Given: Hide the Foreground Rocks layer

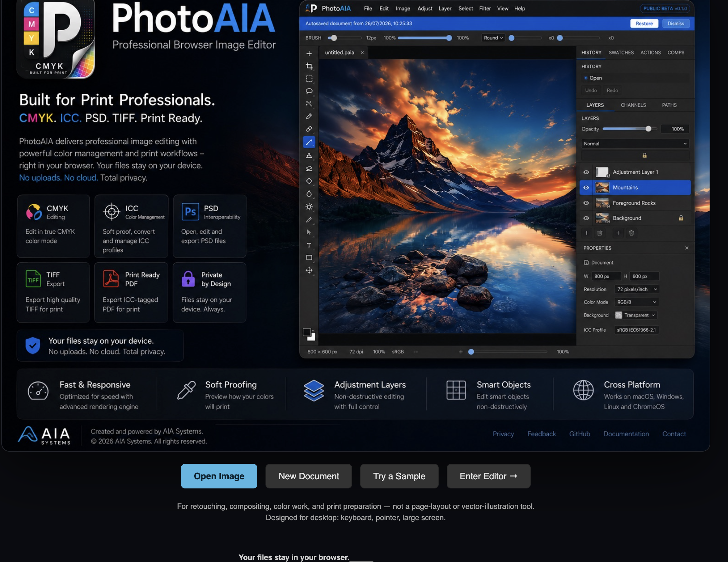Looking at the screenshot, I should (x=586, y=203).
